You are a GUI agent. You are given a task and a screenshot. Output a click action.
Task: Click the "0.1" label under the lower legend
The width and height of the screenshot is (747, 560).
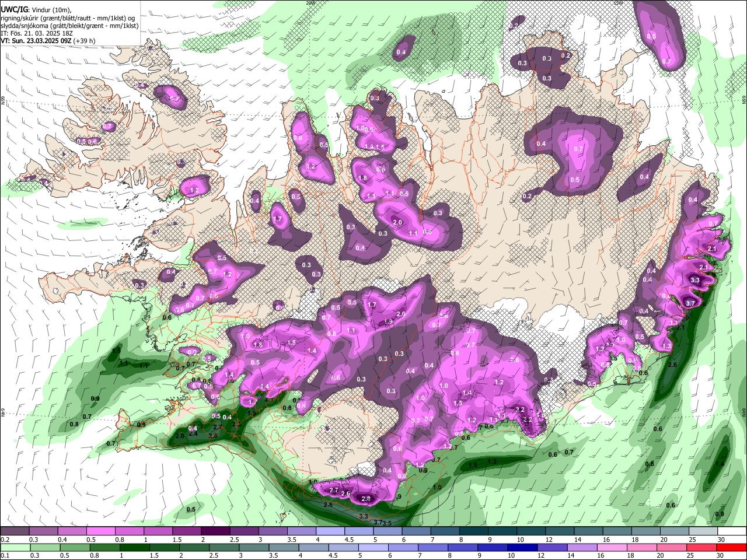(5, 556)
